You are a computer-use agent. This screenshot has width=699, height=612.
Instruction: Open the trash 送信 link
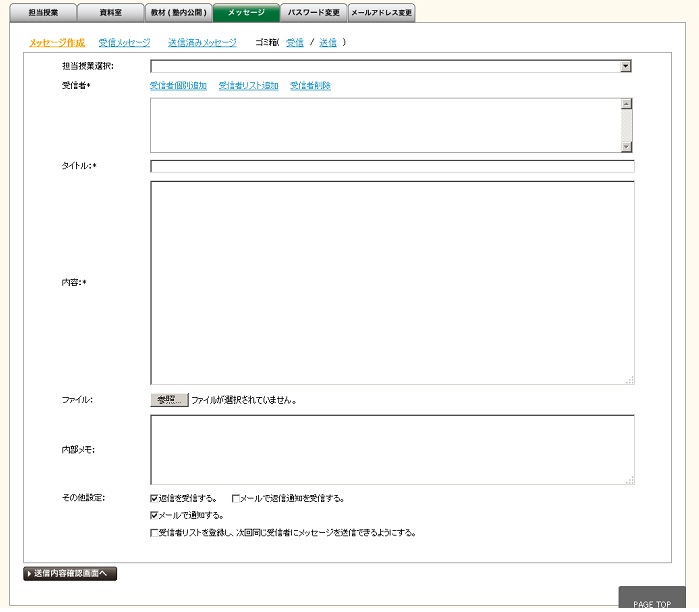point(328,43)
